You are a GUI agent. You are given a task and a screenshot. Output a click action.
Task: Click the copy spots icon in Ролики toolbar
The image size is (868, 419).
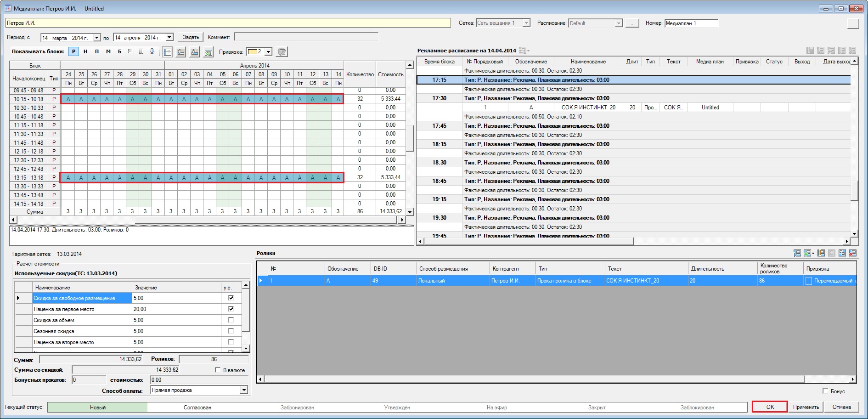842,253
